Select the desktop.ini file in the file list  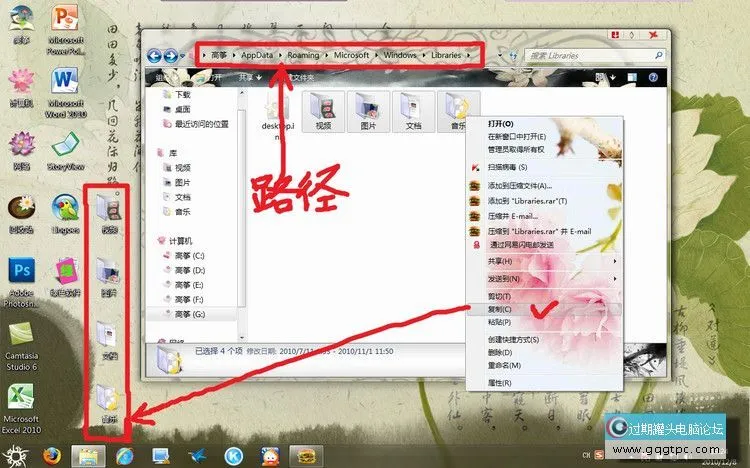pos(278,115)
